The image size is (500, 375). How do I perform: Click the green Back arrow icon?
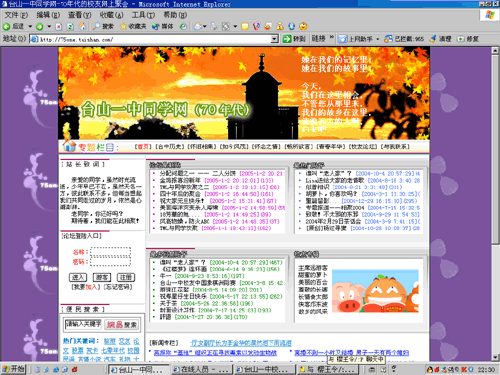click(7, 26)
